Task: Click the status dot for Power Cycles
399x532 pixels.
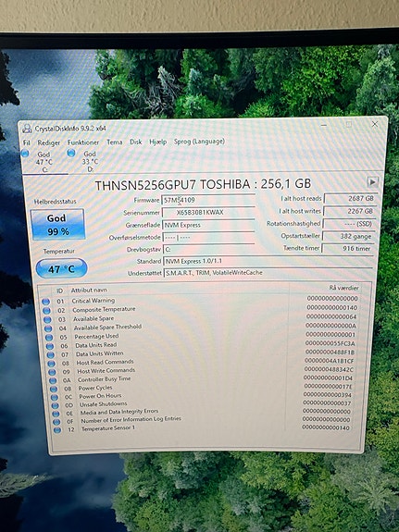Action: coord(54,390)
